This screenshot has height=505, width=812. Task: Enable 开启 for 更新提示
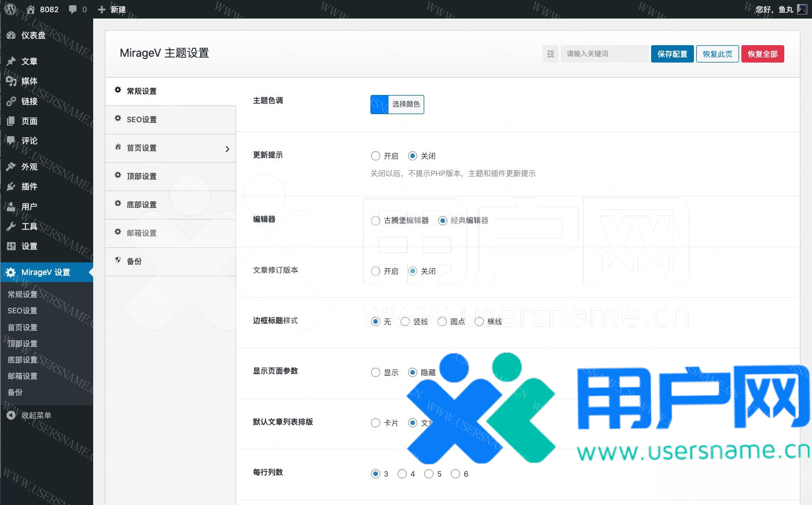pyautogui.click(x=376, y=156)
